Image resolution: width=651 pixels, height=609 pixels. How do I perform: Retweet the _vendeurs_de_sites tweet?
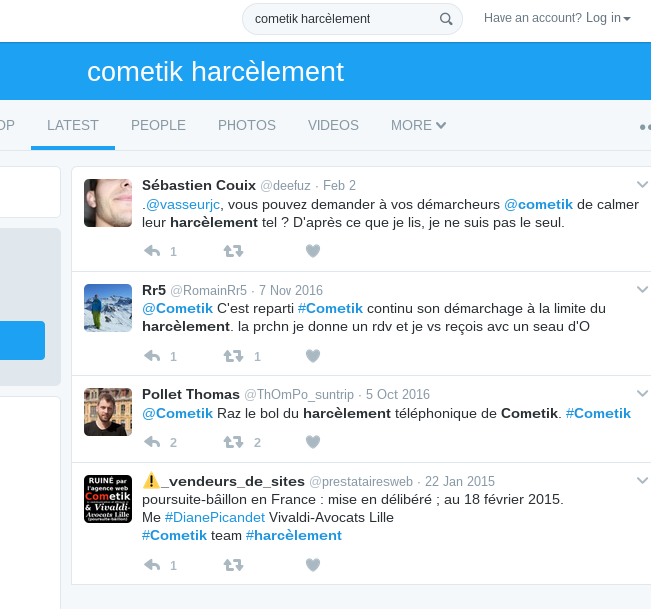coord(233,565)
